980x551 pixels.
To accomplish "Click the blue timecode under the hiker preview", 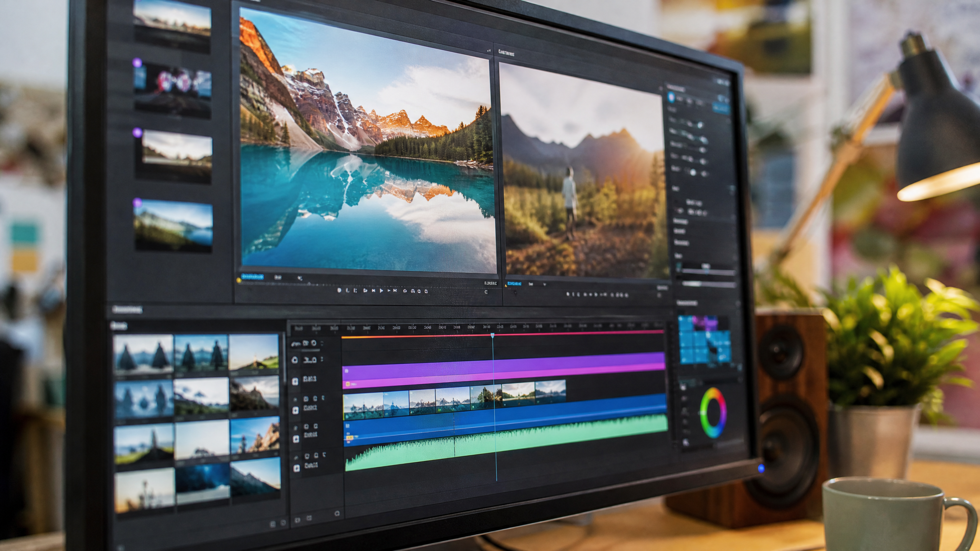I will [x=514, y=284].
